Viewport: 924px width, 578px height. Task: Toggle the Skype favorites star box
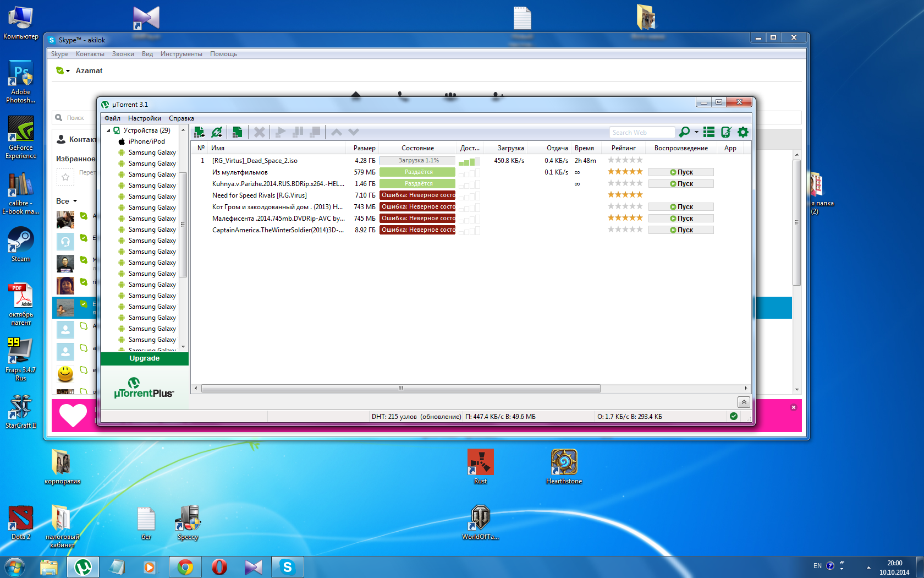pyautogui.click(x=65, y=177)
